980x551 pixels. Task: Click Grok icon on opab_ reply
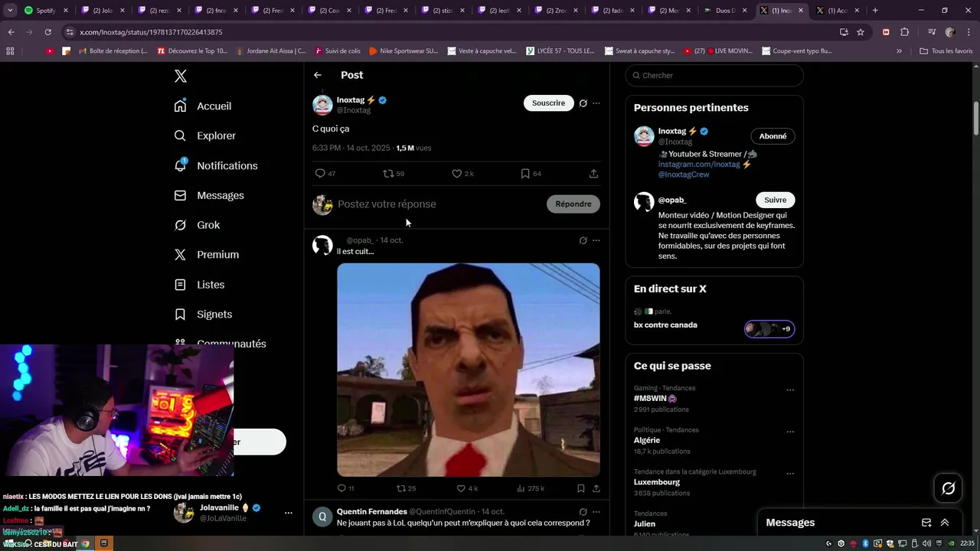[583, 240]
